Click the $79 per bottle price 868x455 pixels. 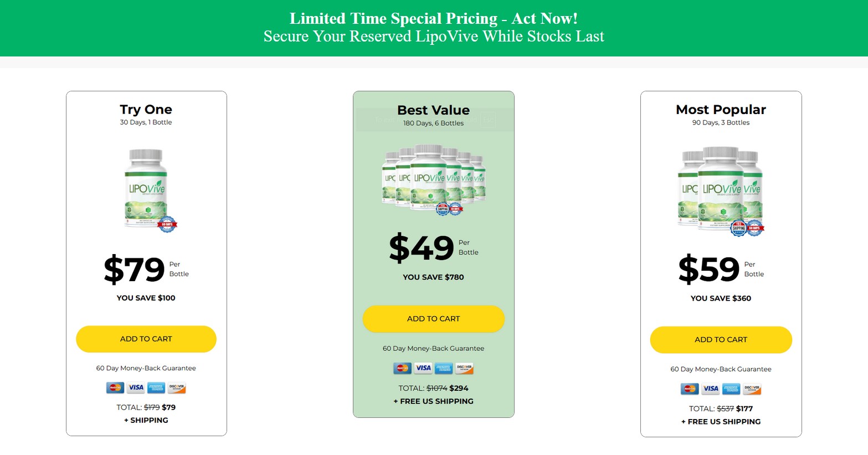click(x=135, y=270)
